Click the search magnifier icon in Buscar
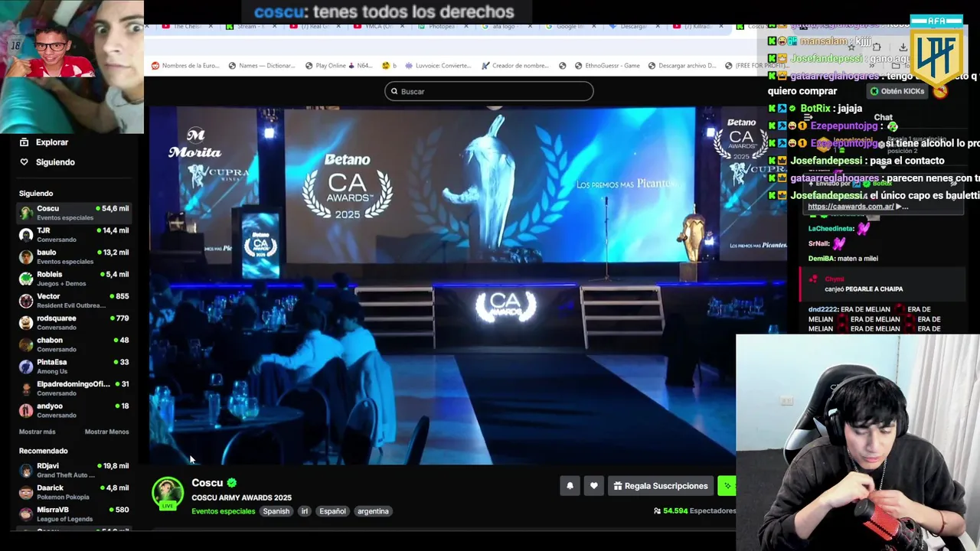 click(x=394, y=92)
